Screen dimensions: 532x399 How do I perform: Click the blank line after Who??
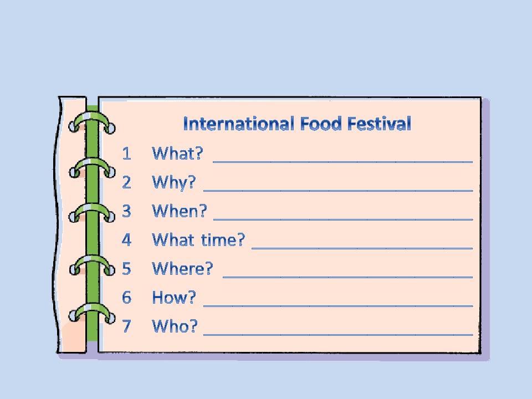click(x=338, y=335)
